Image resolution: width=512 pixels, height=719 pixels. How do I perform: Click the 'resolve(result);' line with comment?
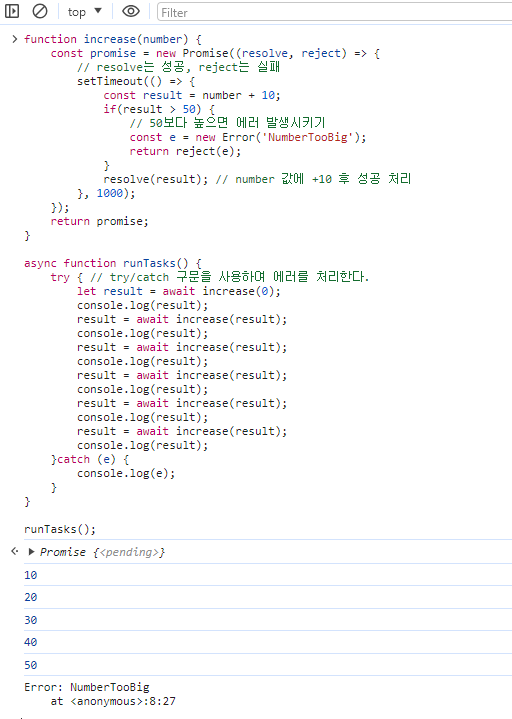click(x=257, y=179)
